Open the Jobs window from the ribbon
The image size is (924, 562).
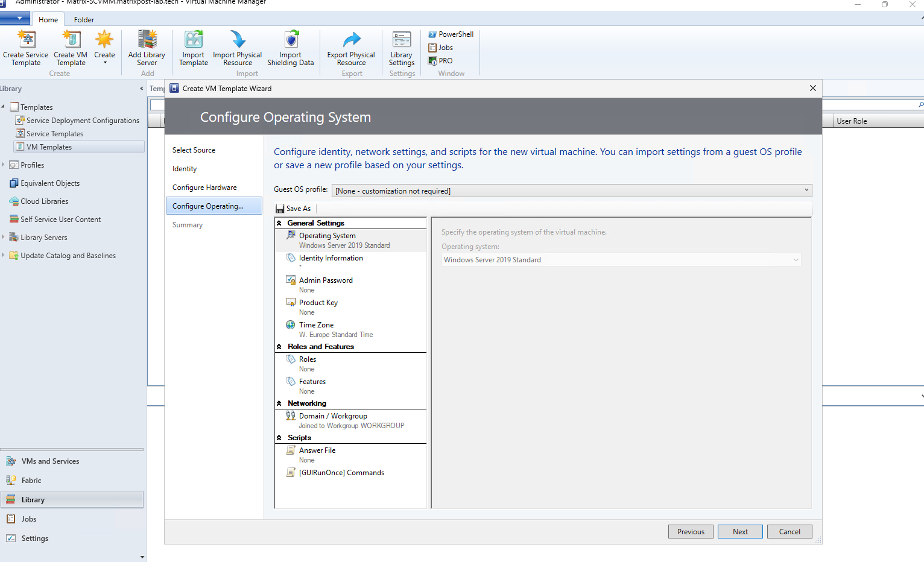point(441,48)
